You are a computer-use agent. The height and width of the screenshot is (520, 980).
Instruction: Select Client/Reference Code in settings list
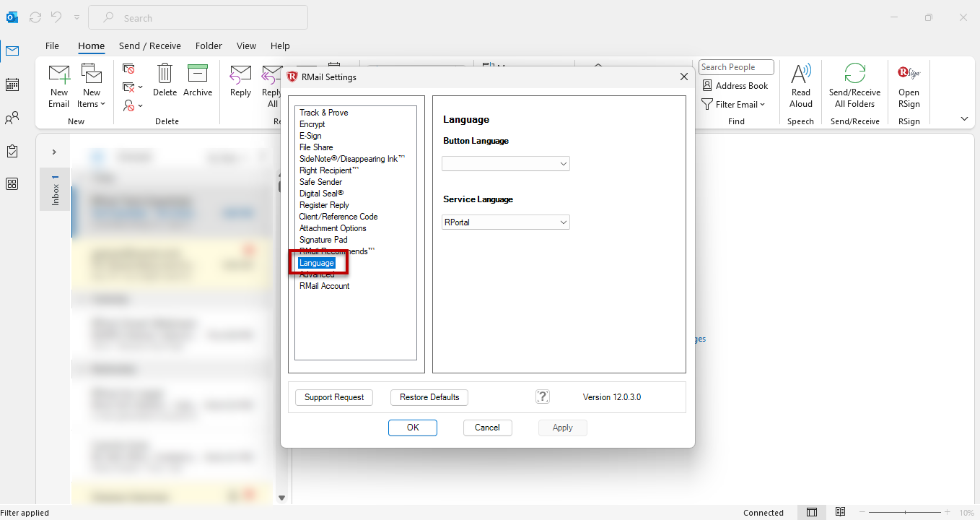click(x=338, y=217)
